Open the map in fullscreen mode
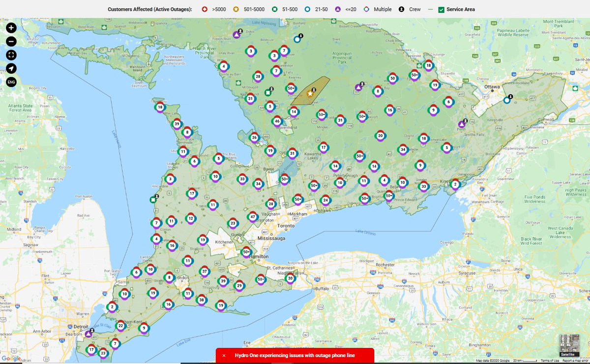This screenshot has height=364, width=590. (12, 55)
